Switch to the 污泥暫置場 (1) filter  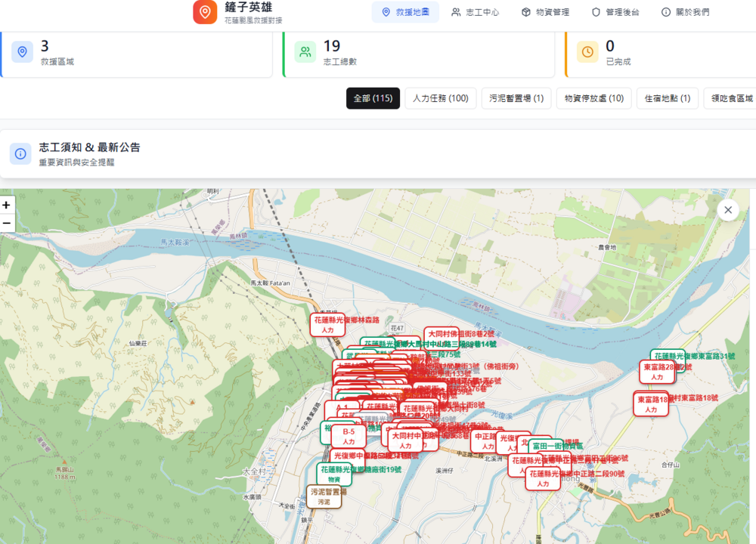tap(516, 98)
